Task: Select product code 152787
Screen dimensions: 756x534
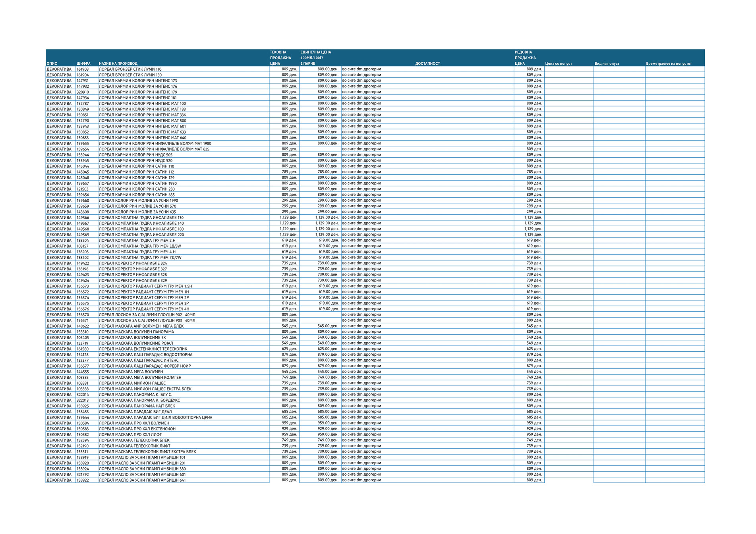Action: tap(83, 104)
